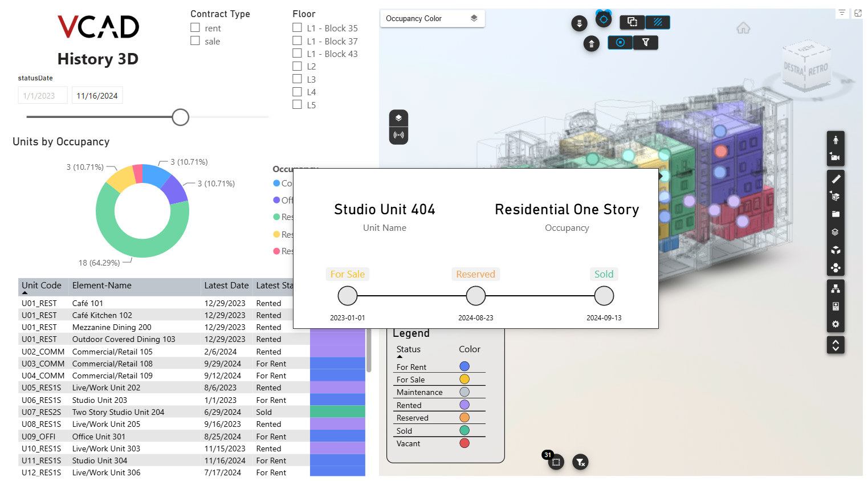Open the folder browser icon in viewer toolbar

pyautogui.click(x=836, y=214)
